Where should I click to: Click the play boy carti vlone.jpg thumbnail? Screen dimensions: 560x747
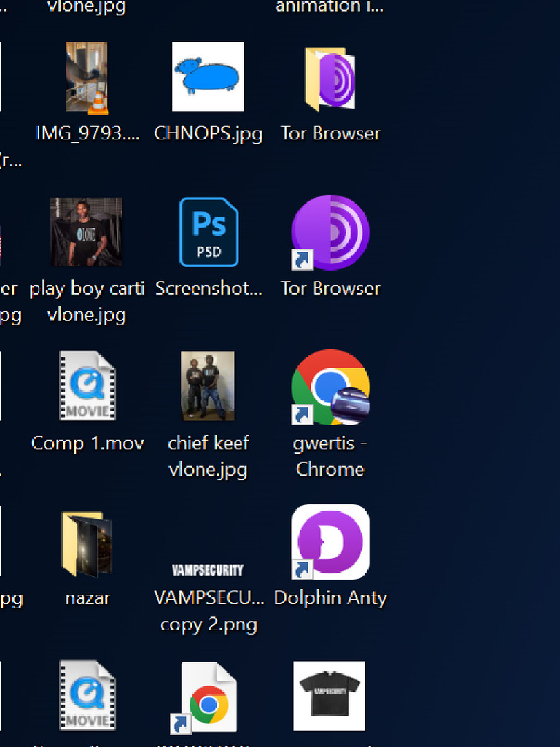87,232
